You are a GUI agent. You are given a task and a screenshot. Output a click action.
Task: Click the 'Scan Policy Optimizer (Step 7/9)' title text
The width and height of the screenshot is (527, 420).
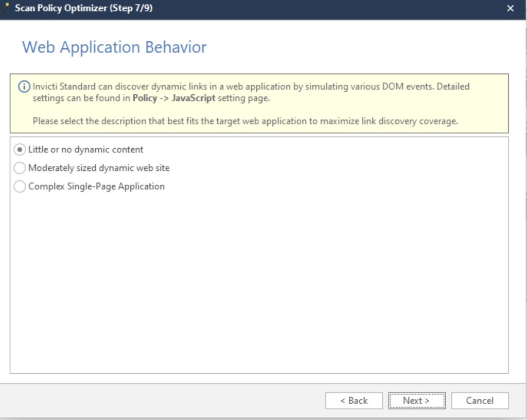(83, 8)
